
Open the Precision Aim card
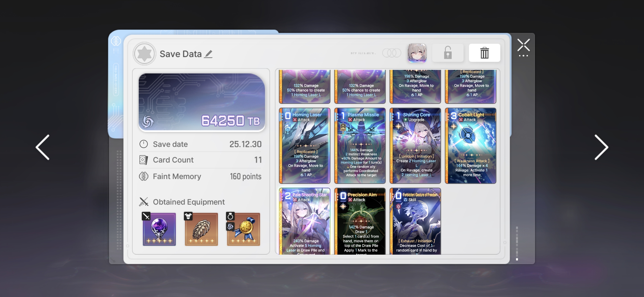point(360,221)
